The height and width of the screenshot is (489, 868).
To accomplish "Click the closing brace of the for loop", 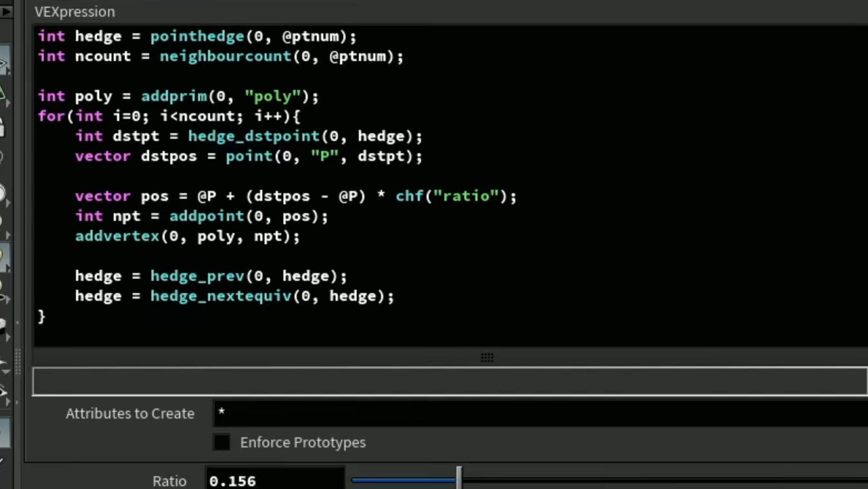I will 42,316.
